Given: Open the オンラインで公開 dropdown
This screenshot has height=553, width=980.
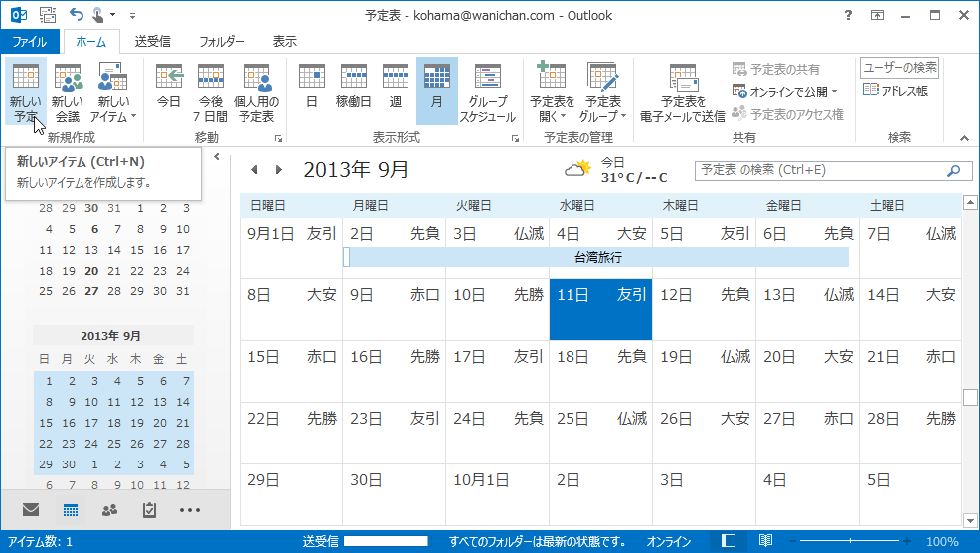Looking at the screenshot, I should (x=784, y=92).
